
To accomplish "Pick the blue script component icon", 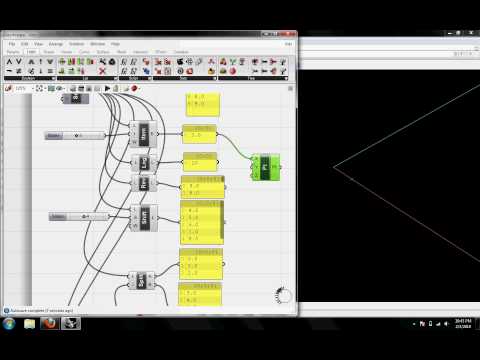I will click(x=146, y=71).
